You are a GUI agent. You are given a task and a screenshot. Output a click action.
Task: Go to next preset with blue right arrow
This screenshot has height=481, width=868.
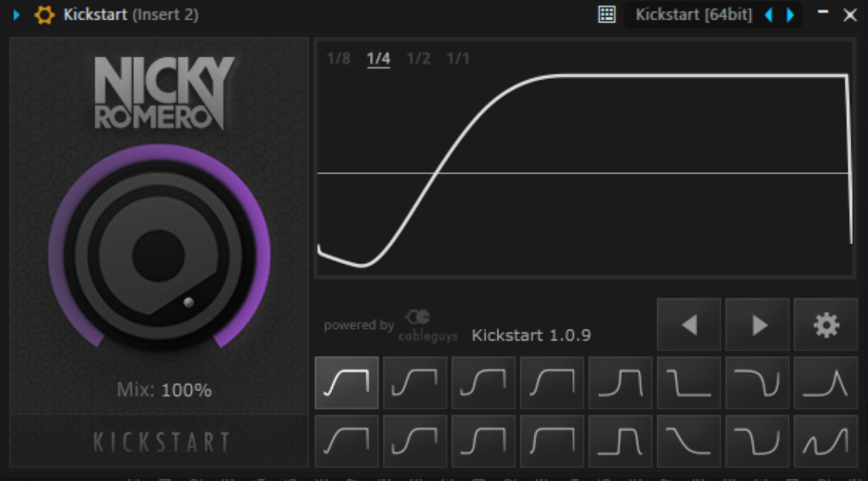point(790,15)
